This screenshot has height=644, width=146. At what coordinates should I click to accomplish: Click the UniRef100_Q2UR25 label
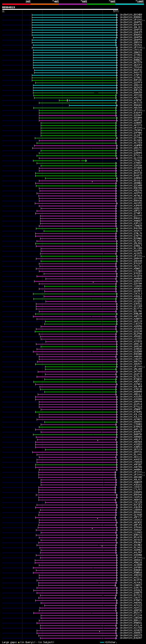click(x=131, y=631)
